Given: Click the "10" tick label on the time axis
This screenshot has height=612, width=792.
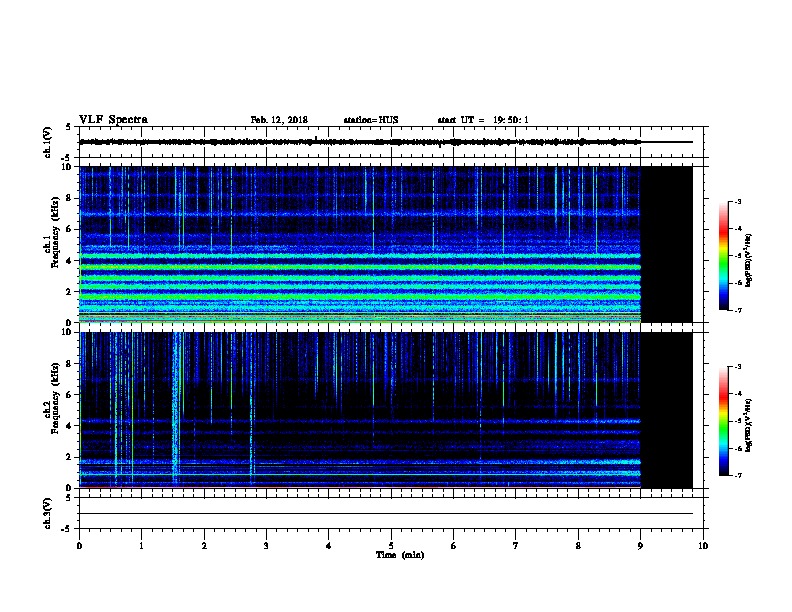Looking at the screenshot, I should 703,546.
